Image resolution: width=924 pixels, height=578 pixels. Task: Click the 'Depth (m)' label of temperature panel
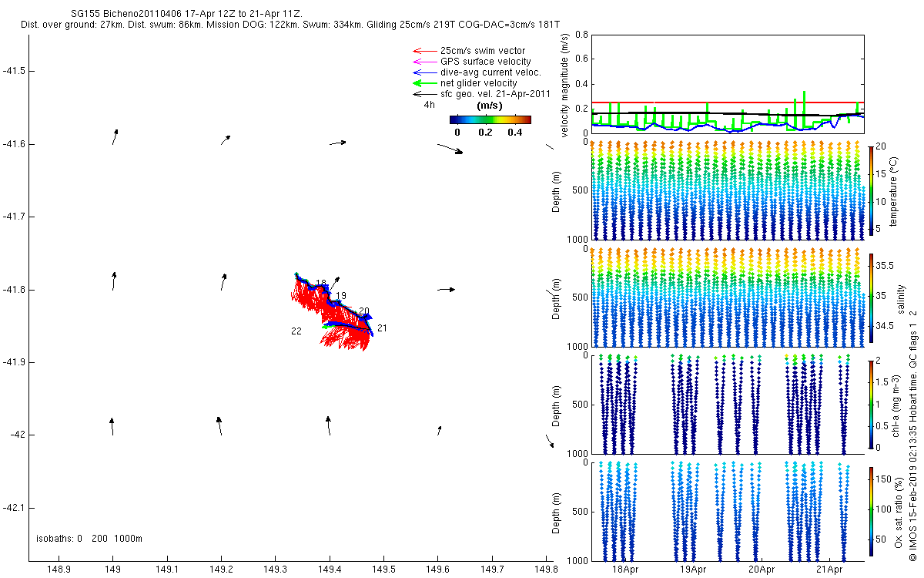pyautogui.click(x=557, y=193)
